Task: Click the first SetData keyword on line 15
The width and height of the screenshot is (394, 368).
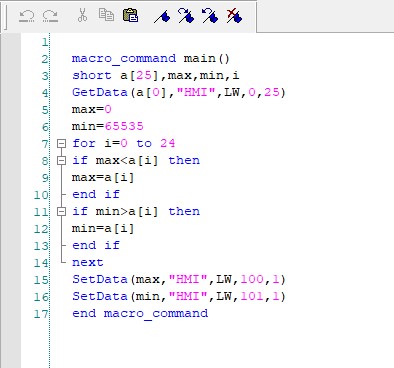Action: (x=100, y=279)
